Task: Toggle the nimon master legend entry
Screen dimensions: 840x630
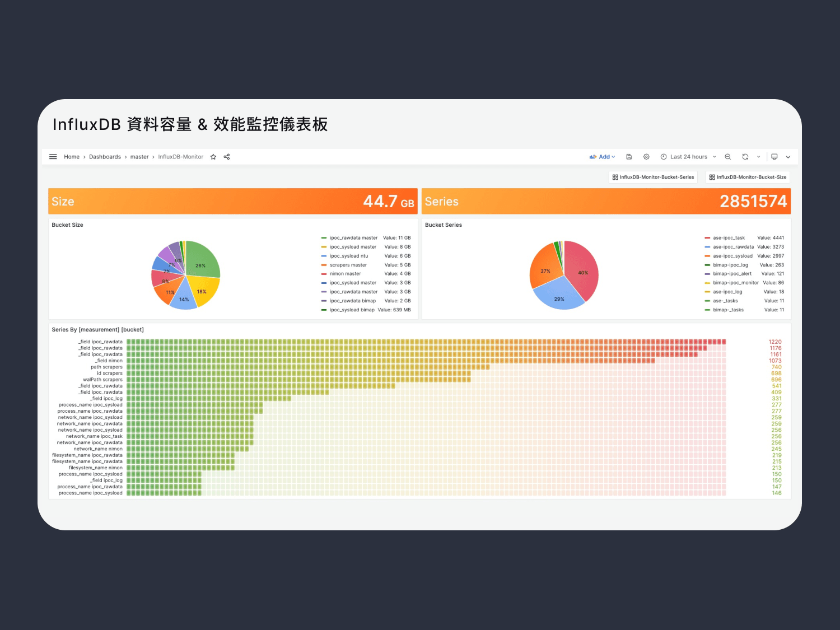Action: pyautogui.click(x=345, y=274)
